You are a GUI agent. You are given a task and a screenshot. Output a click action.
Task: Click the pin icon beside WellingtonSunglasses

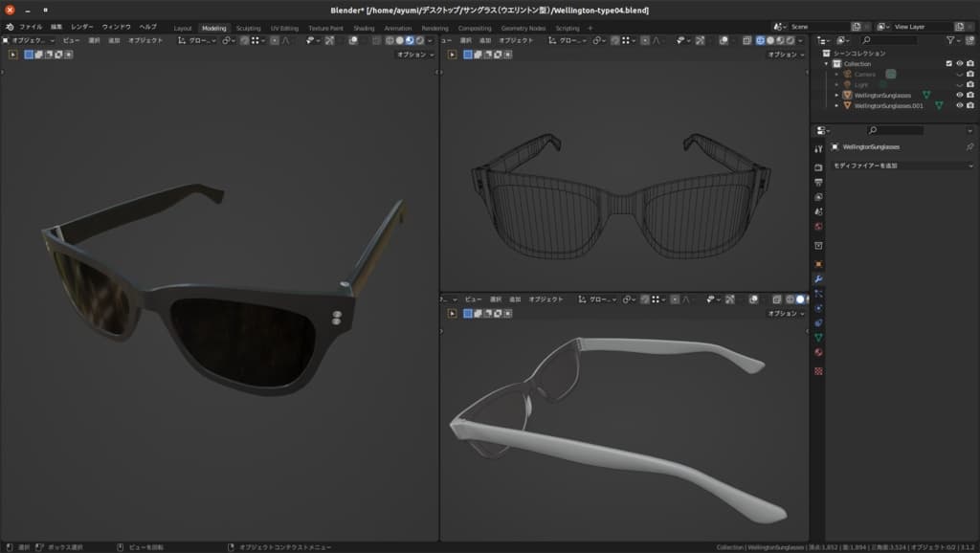pos(969,146)
